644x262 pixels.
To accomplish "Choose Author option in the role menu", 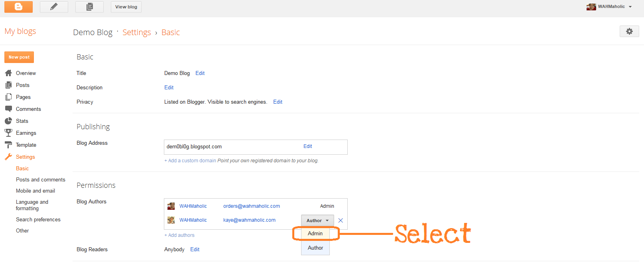I will point(315,248).
